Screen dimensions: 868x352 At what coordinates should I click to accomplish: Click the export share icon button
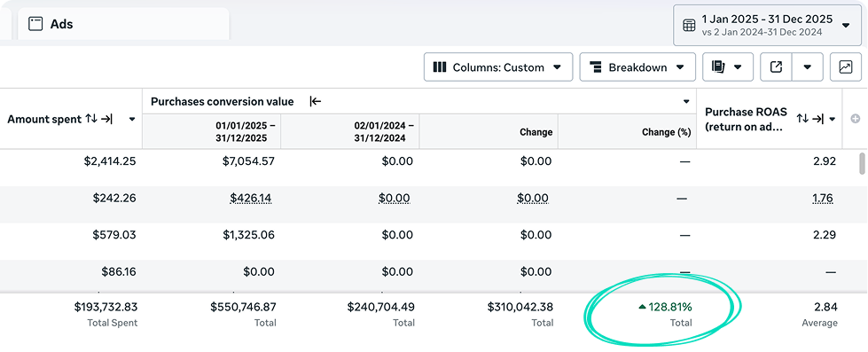[x=776, y=67]
